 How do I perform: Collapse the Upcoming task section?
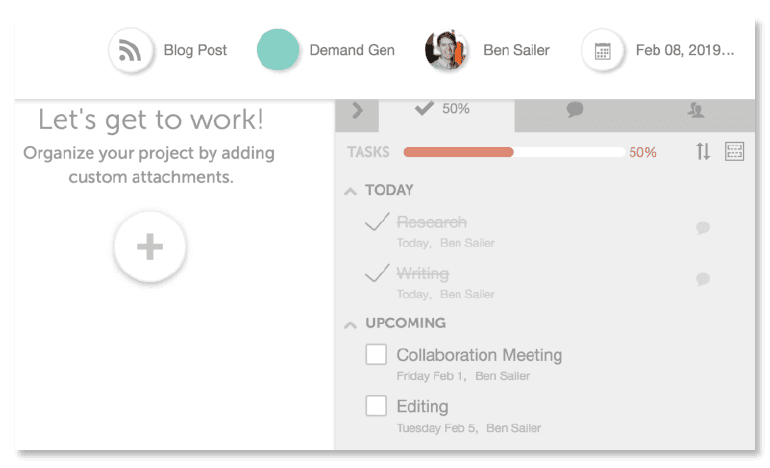point(350,324)
